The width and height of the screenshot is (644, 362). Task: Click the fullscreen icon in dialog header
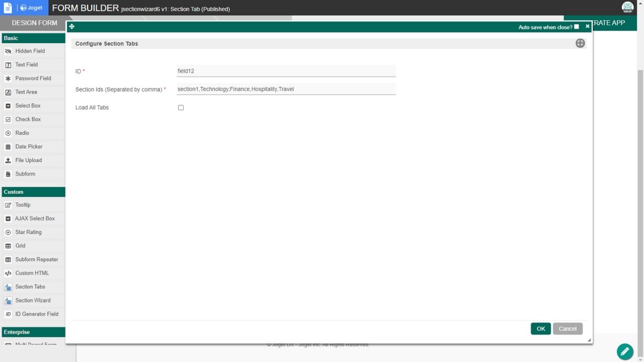(x=580, y=43)
